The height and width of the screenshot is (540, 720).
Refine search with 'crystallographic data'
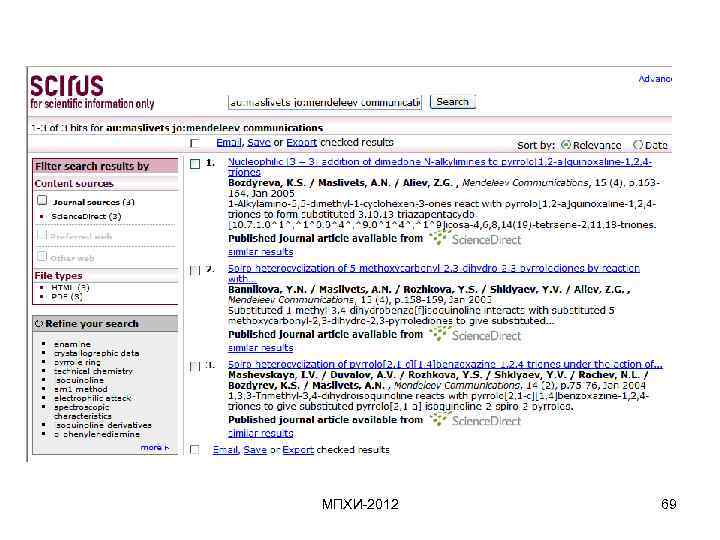96,353
